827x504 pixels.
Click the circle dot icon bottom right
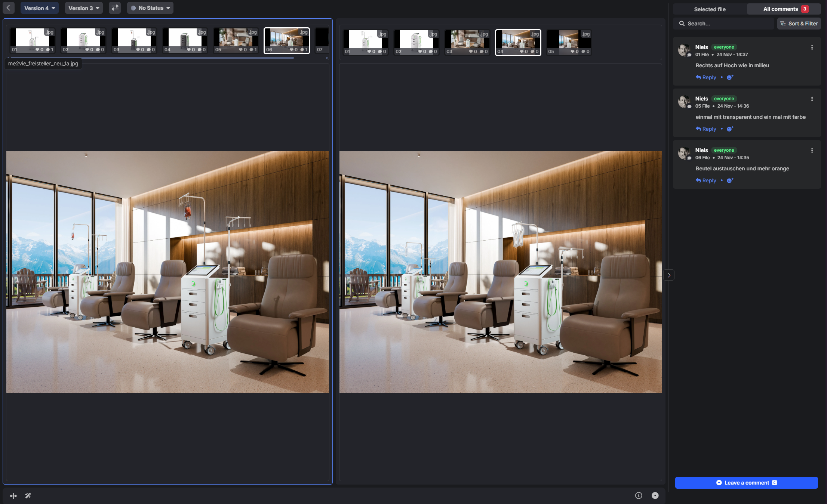point(655,495)
